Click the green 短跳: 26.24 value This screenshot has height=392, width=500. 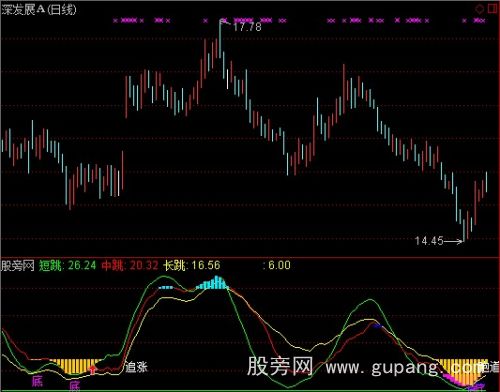(68, 266)
